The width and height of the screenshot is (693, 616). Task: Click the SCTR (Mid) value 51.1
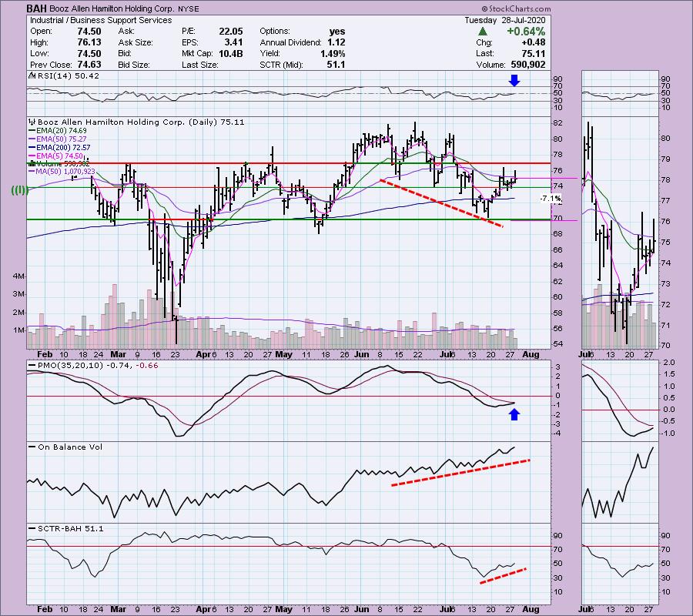click(336, 65)
